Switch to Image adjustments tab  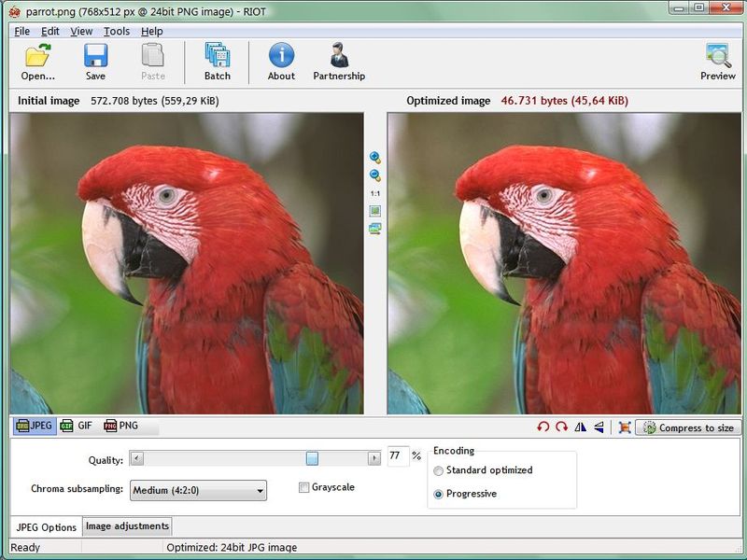[127, 526]
